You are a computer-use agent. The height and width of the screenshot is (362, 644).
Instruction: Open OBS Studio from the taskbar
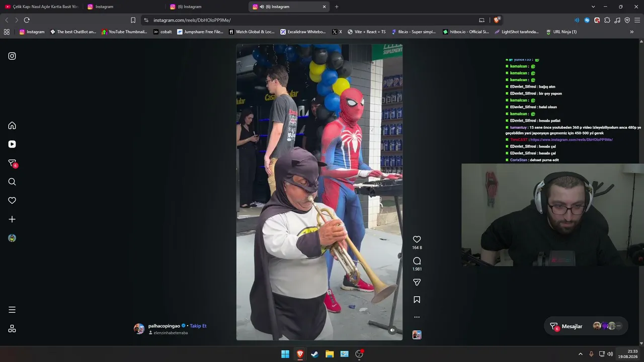tap(359, 354)
